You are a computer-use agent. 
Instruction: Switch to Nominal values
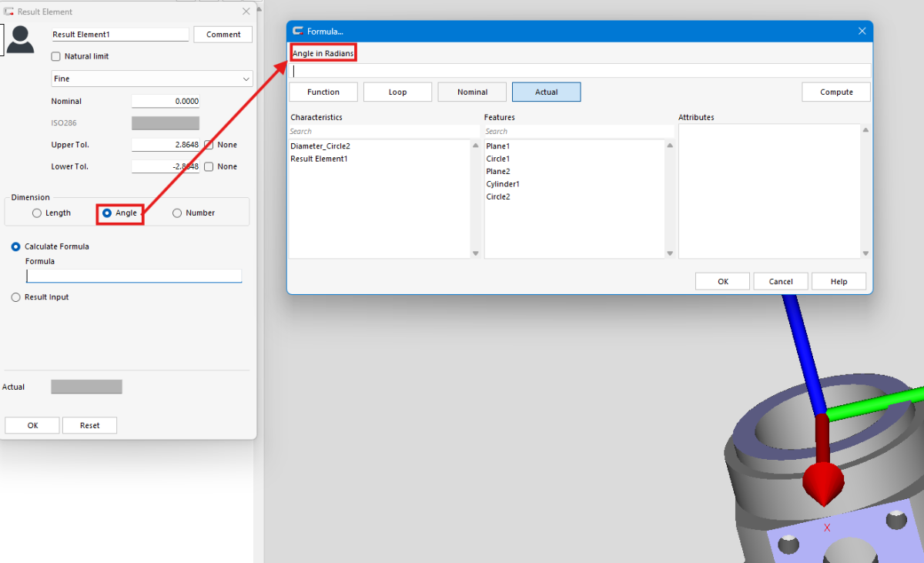[x=472, y=92]
